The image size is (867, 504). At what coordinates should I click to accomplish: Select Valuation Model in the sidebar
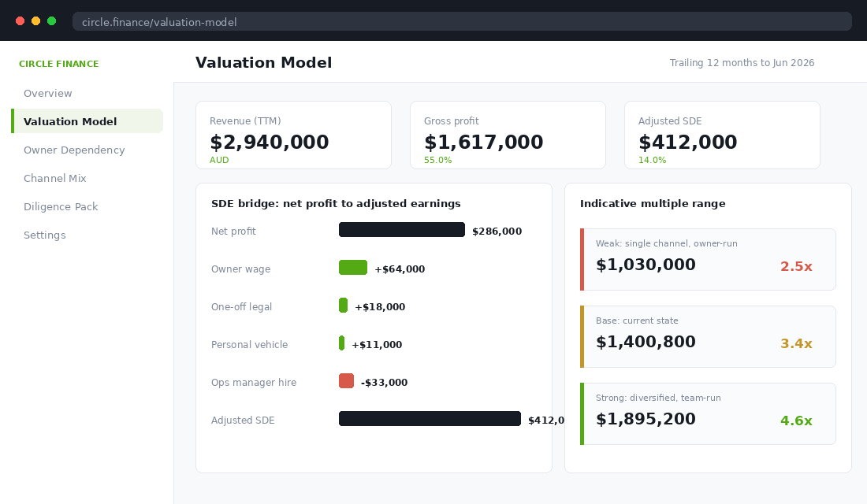[87, 121]
